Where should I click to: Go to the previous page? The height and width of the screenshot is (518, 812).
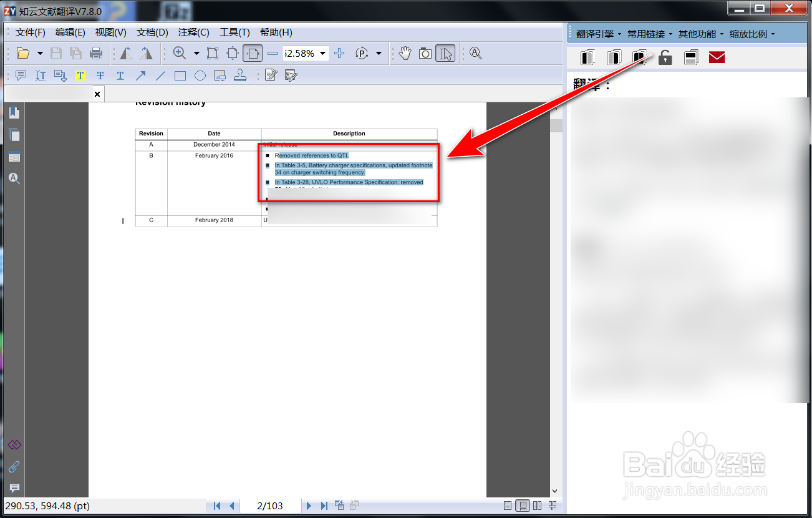[232, 506]
